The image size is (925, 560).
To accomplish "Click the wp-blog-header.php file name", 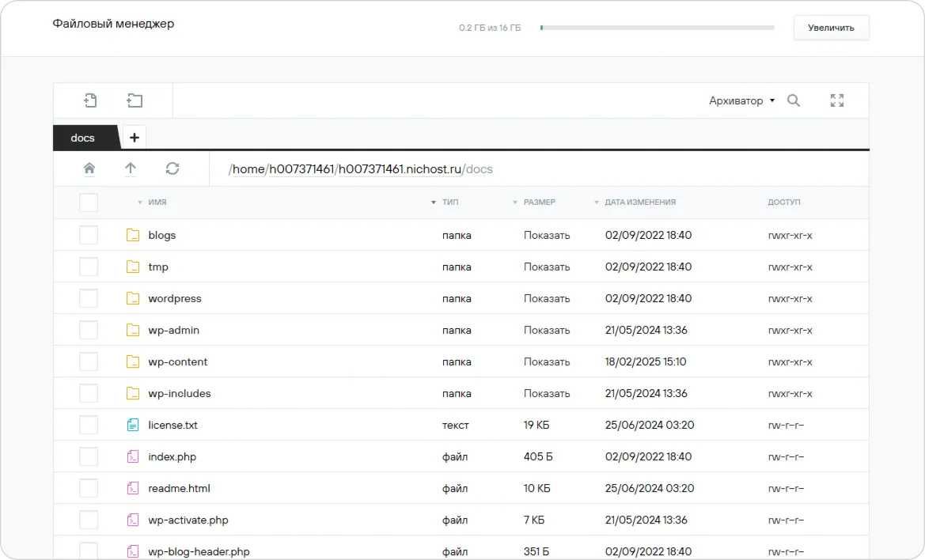I will [x=199, y=552].
